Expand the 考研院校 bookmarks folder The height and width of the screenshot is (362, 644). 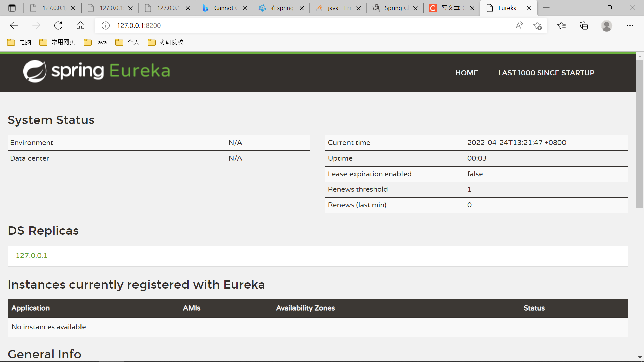[x=166, y=42]
